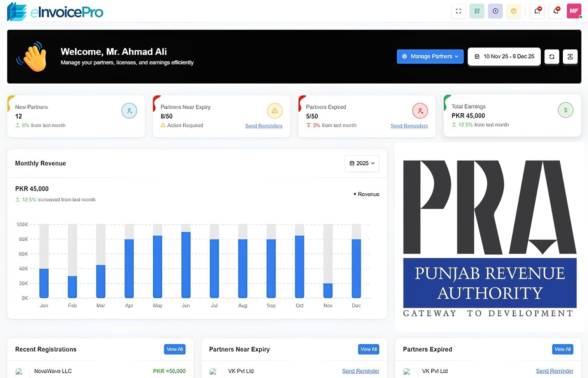588x378 pixels.
Task: View All Partners Expired
Action: (x=563, y=349)
